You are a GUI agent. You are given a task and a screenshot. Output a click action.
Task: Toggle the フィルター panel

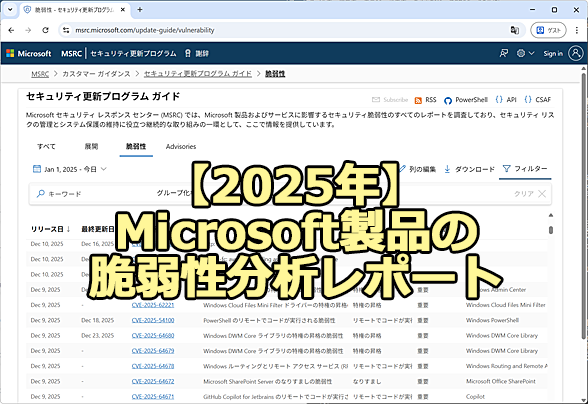click(525, 169)
